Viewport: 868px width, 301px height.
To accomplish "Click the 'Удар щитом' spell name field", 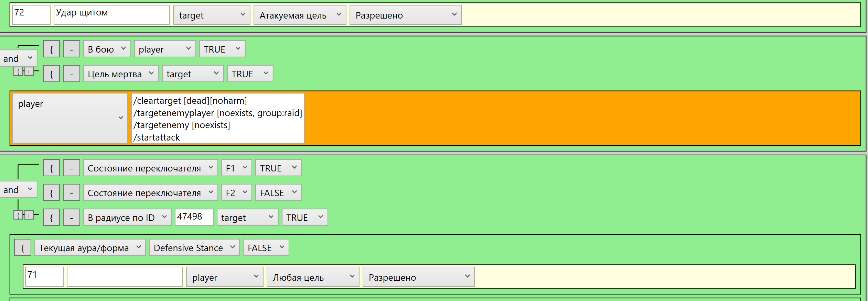I will point(111,15).
